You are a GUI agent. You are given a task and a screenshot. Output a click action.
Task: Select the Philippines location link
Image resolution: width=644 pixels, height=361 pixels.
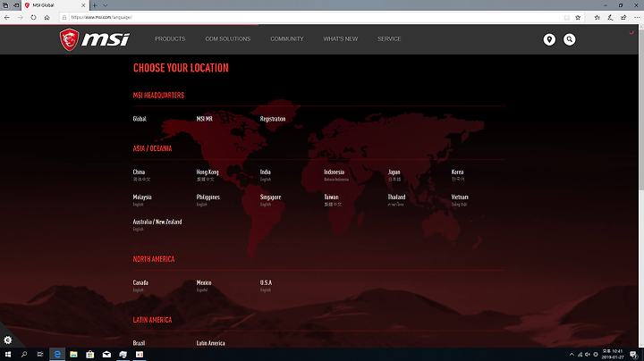point(208,197)
